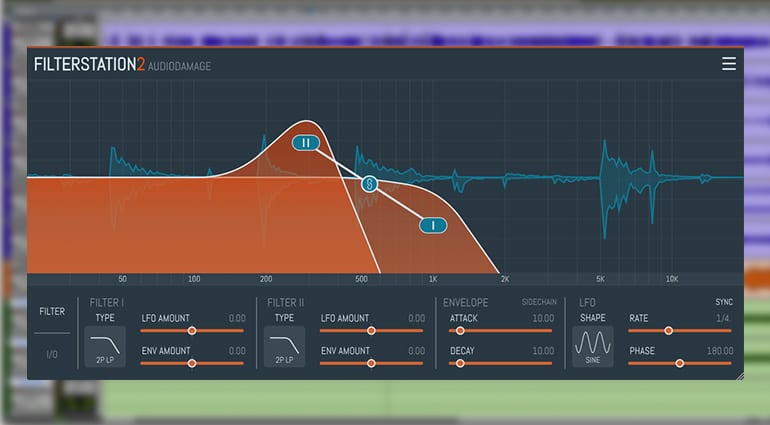Adjust the LFO Rate slider knob
The height and width of the screenshot is (425, 770).
click(668, 331)
